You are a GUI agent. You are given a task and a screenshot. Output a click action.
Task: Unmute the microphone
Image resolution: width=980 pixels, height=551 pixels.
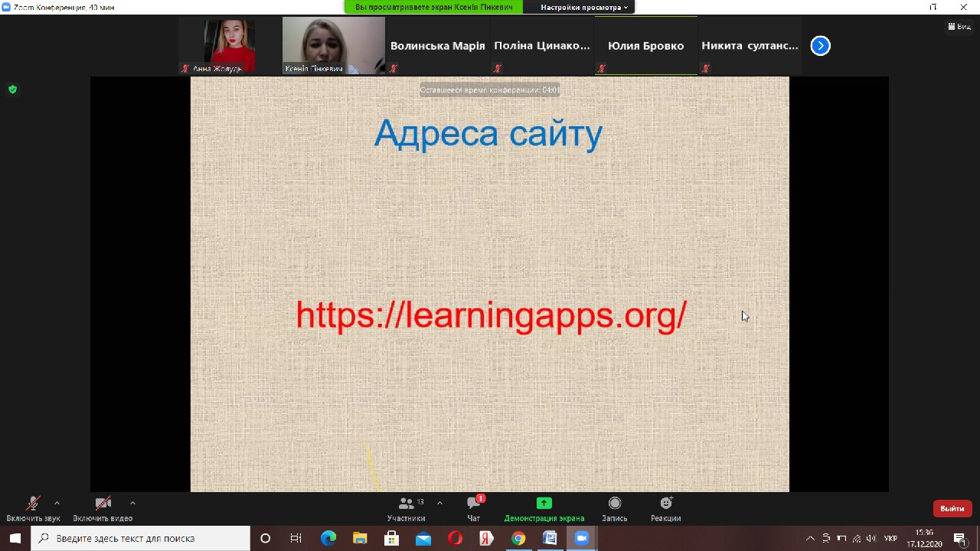(x=33, y=508)
